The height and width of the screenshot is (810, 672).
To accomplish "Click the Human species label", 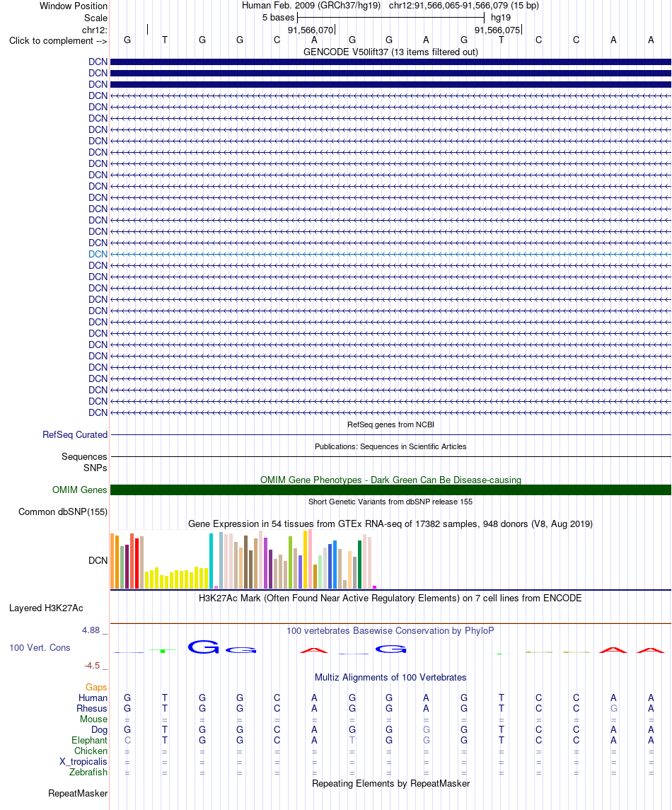I will point(93,698).
